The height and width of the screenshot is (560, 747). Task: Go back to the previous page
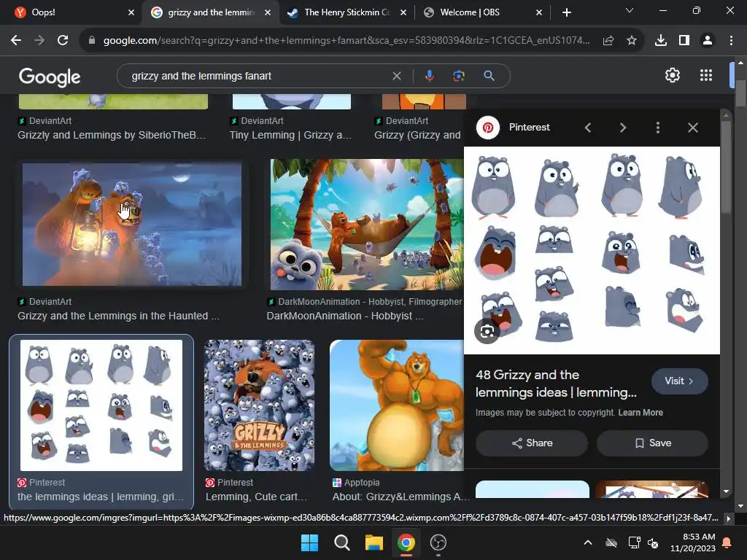tap(16, 41)
